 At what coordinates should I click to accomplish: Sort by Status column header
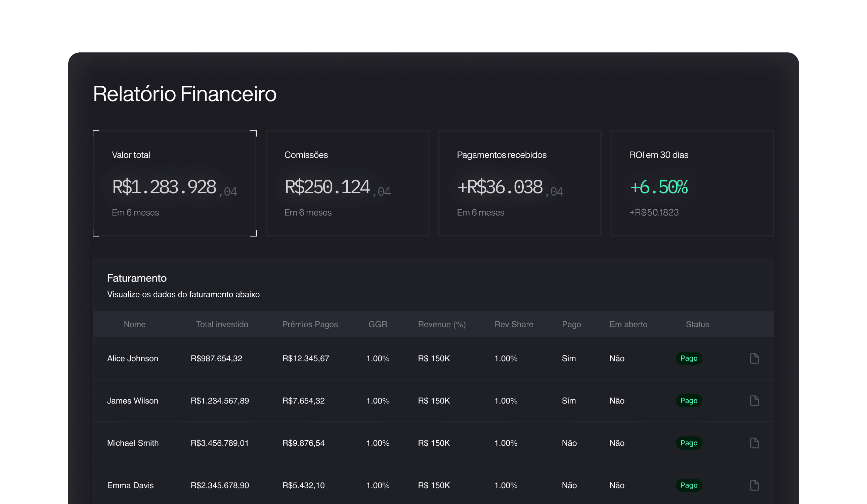point(697,324)
